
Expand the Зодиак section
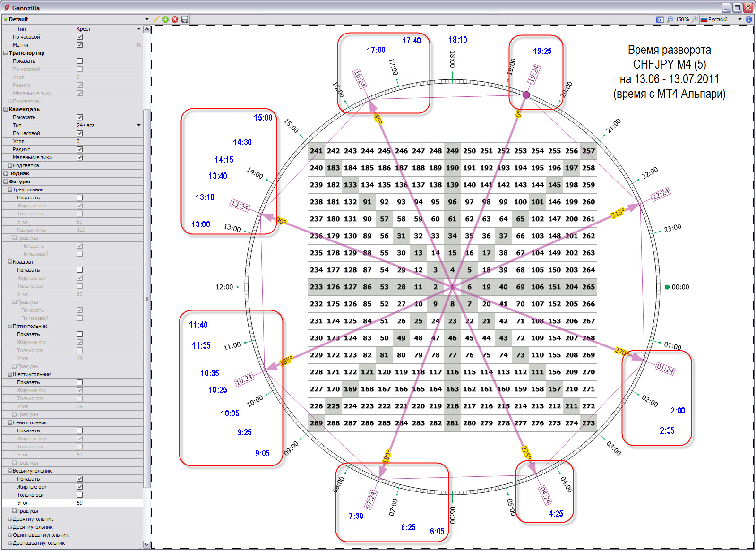(6, 173)
